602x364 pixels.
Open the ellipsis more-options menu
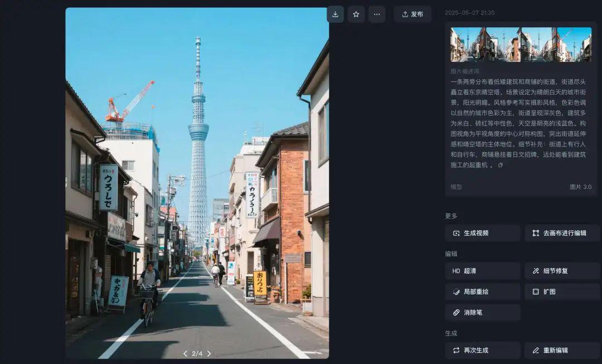pyautogui.click(x=377, y=14)
